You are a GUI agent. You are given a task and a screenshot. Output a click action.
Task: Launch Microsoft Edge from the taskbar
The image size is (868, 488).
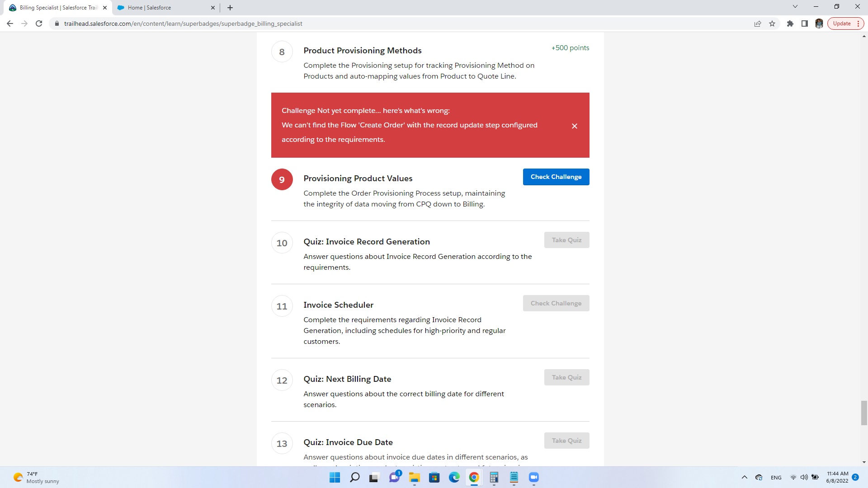(x=454, y=478)
